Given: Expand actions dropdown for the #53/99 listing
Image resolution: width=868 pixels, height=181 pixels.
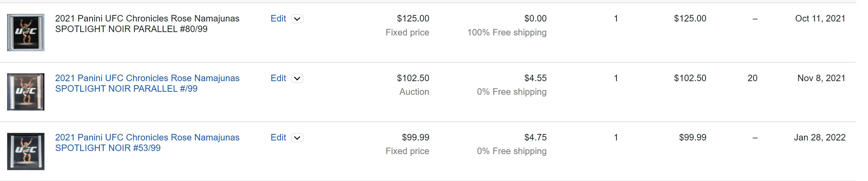Looking at the screenshot, I should [297, 138].
